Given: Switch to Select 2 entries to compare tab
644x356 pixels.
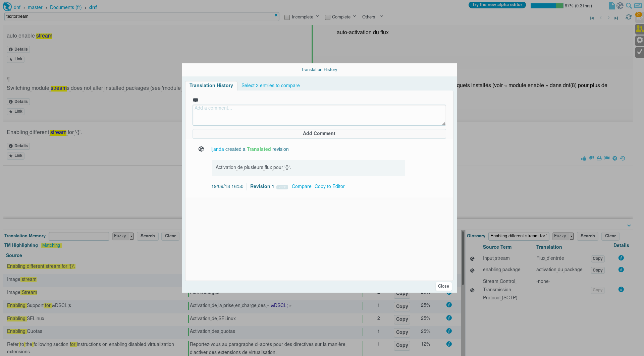Looking at the screenshot, I should pyautogui.click(x=271, y=85).
